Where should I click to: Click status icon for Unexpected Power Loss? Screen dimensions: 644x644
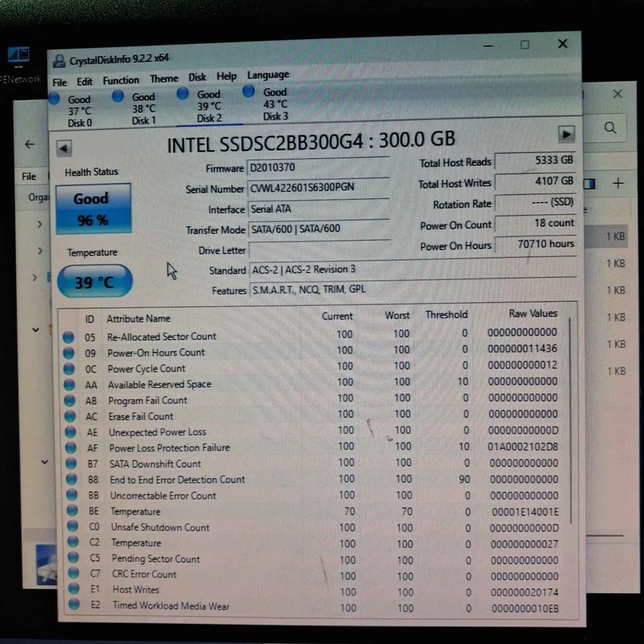[71, 432]
